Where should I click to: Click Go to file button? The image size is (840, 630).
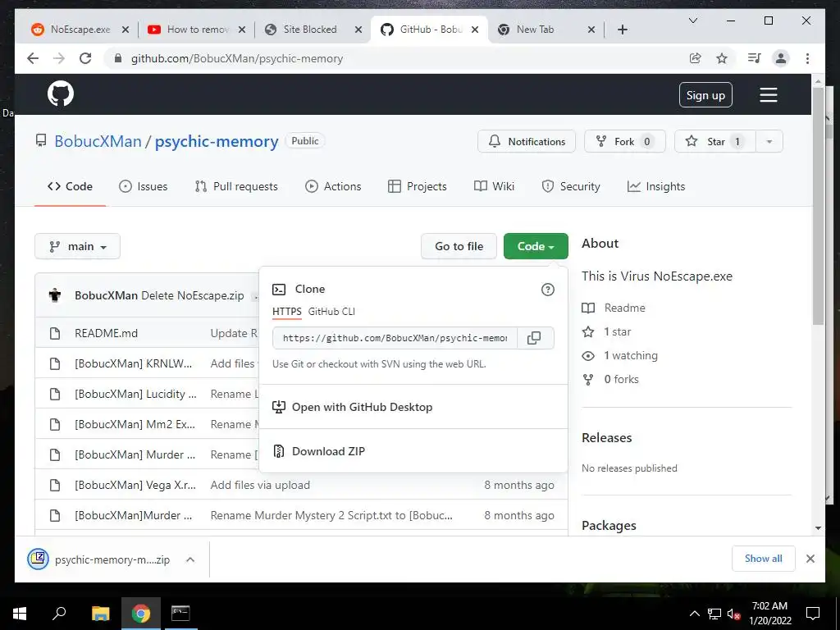coord(459,246)
